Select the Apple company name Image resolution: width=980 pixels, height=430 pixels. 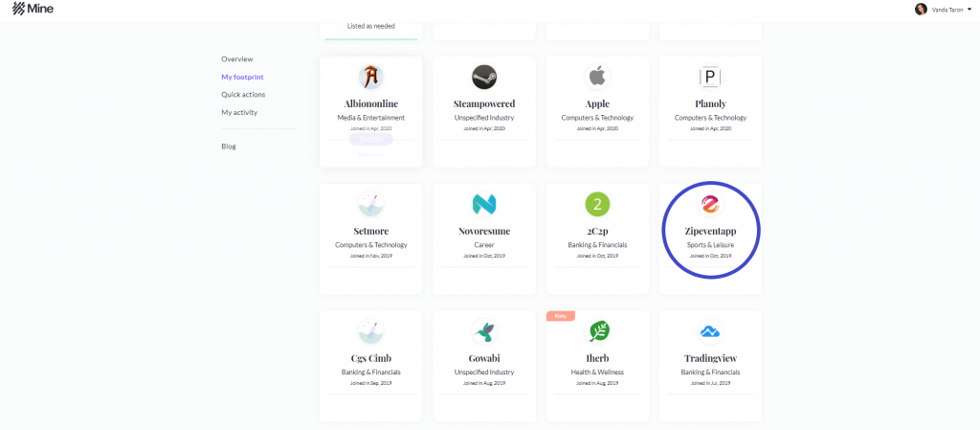click(x=597, y=103)
